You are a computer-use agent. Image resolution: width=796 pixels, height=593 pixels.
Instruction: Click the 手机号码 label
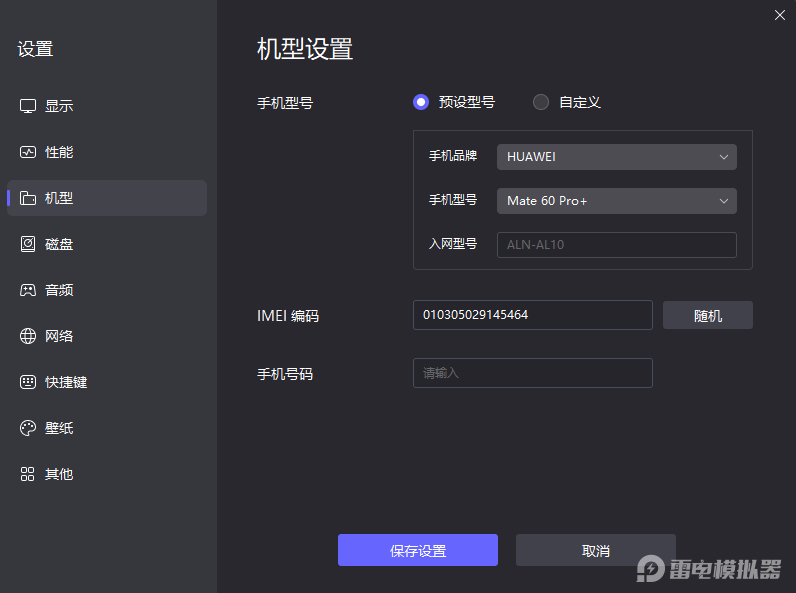285,374
